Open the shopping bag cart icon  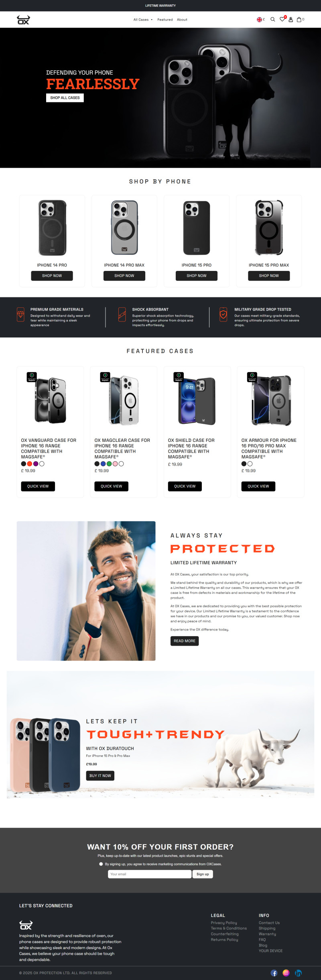(x=299, y=19)
